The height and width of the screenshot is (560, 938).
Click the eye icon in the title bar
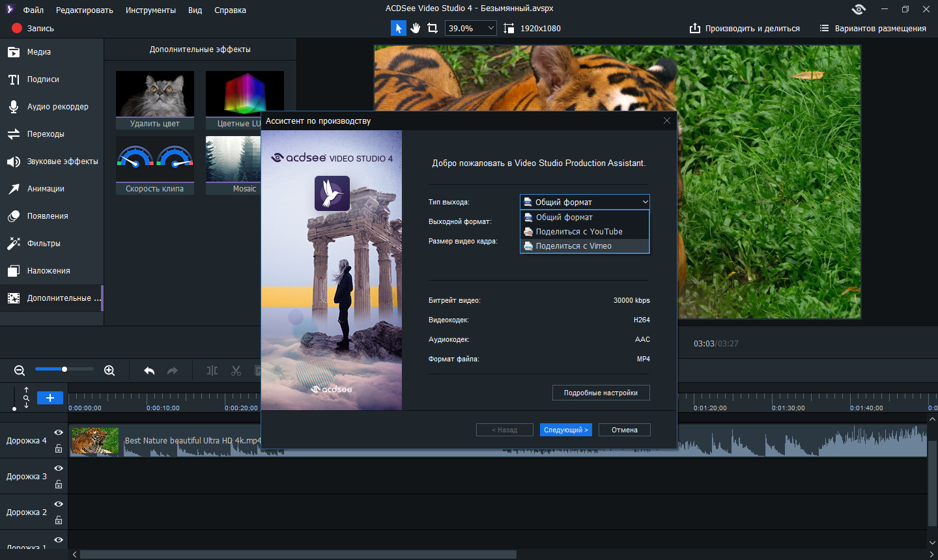859,9
